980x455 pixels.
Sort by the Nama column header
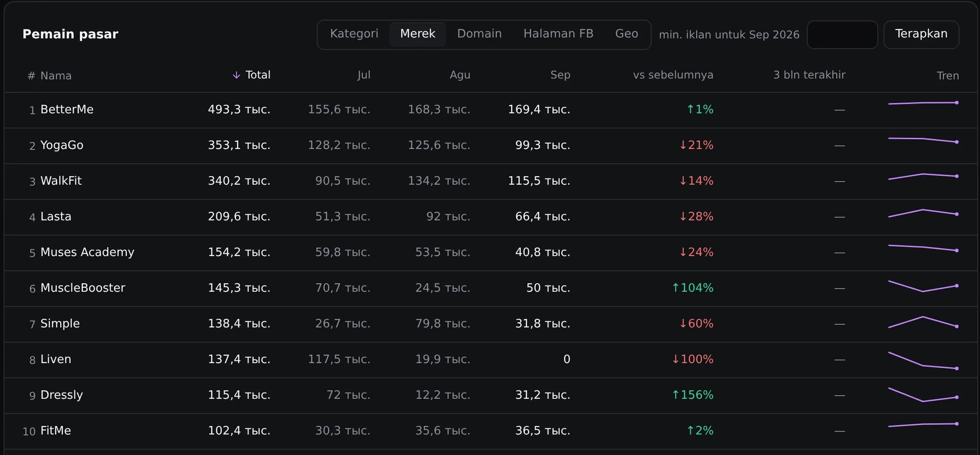point(56,75)
